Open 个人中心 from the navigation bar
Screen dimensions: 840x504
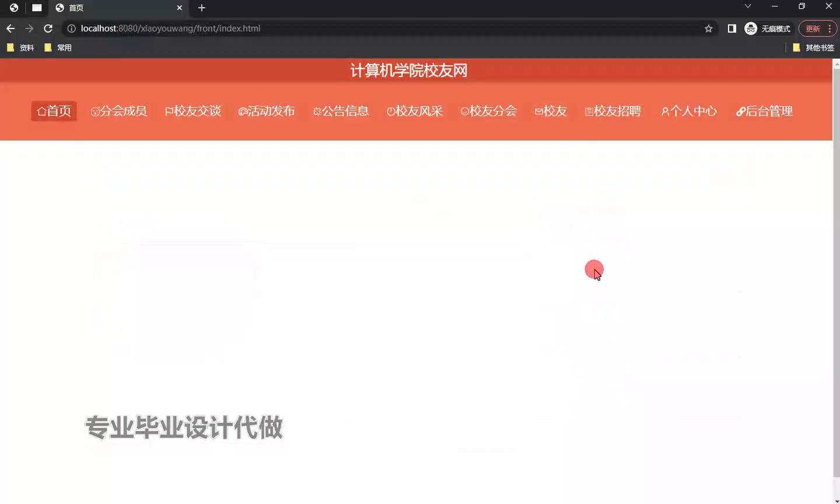click(x=689, y=111)
